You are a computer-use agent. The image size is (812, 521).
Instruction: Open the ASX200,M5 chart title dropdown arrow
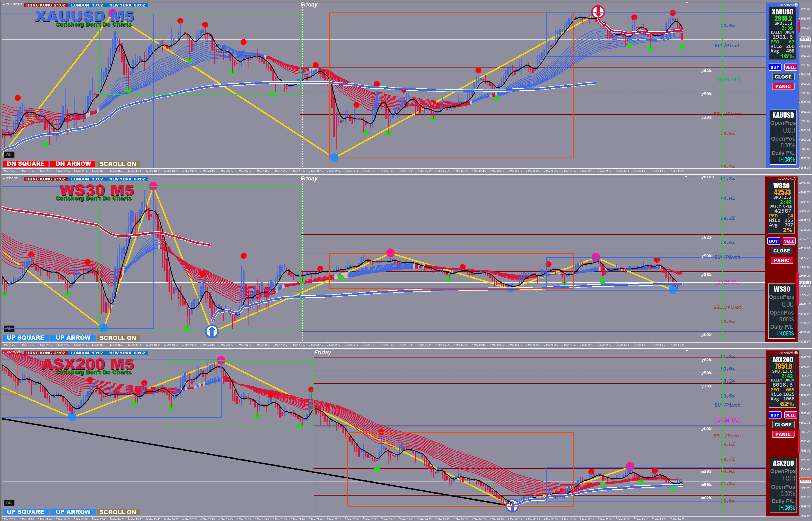pos(4,352)
